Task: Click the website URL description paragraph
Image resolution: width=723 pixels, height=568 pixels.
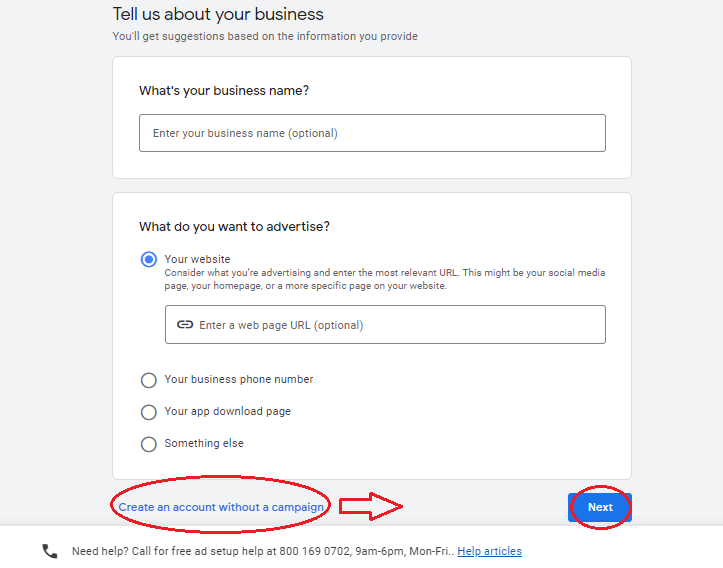Action: [x=384, y=279]
